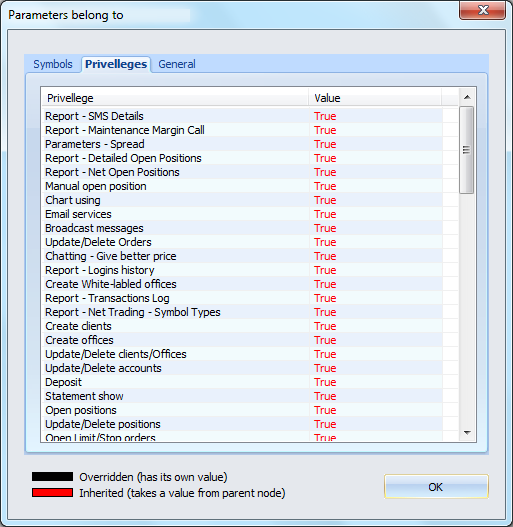Viewport: 513px width, 527px height.
Task: Click the 'Inherited (takes a value from parent node)' legend text
Action: click(x=182, y=493)
